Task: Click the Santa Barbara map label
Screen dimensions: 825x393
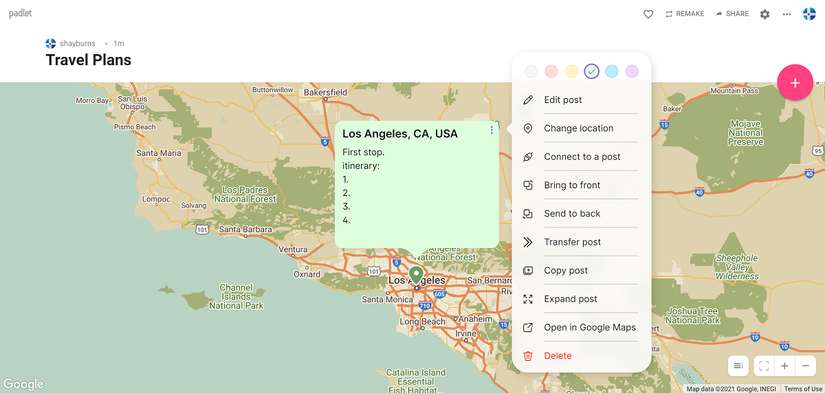Action: (x=246, y=229)
